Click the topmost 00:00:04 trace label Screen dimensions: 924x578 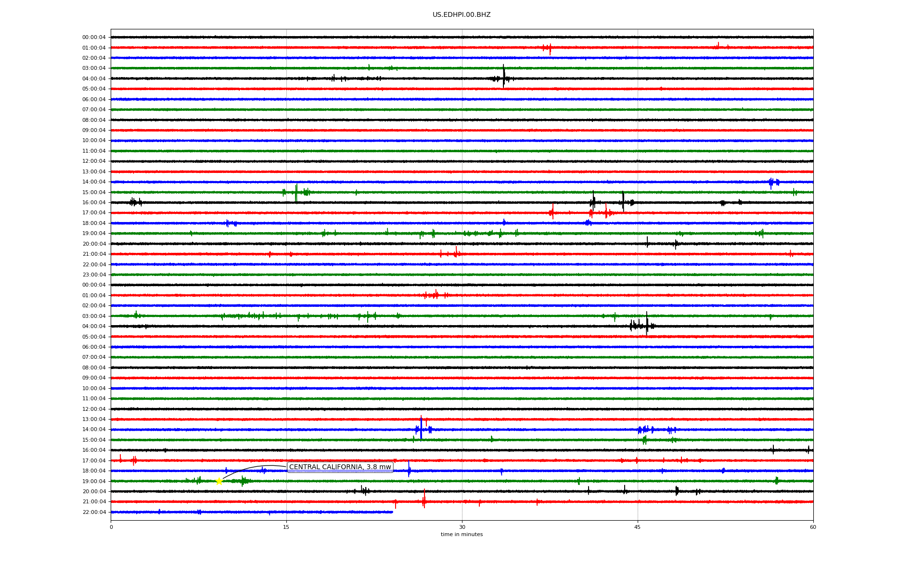pyautogui.click(x=94, y=38)
